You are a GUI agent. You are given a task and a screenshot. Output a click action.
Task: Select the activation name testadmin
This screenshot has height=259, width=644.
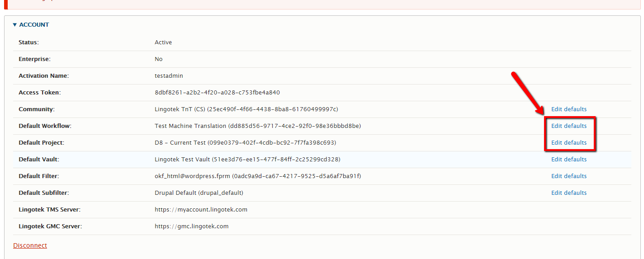coord(169,75)
